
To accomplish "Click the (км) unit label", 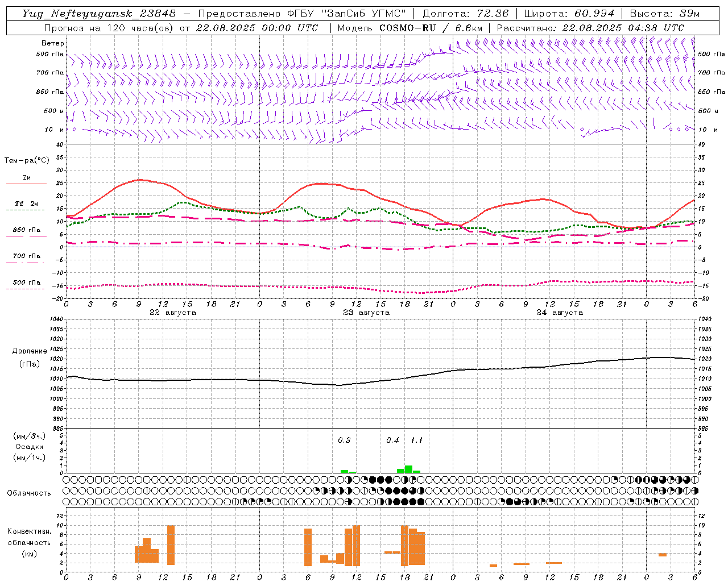I will tap(30, 554).
